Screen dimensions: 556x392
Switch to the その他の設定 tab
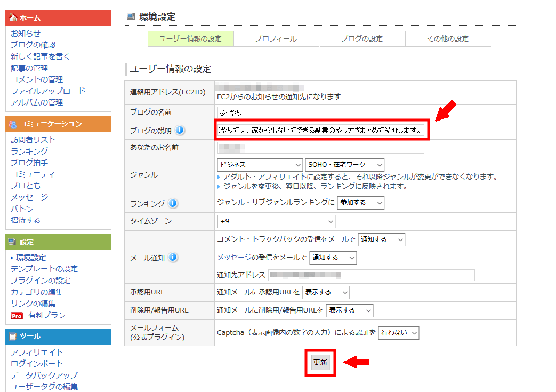pyautogui.click(x=448, y=39)
